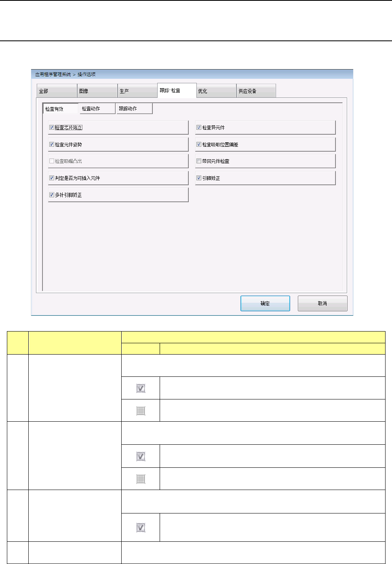Disable 判定是否为可插入元件 option
The image size is (392, 564).
click(52, 178)
